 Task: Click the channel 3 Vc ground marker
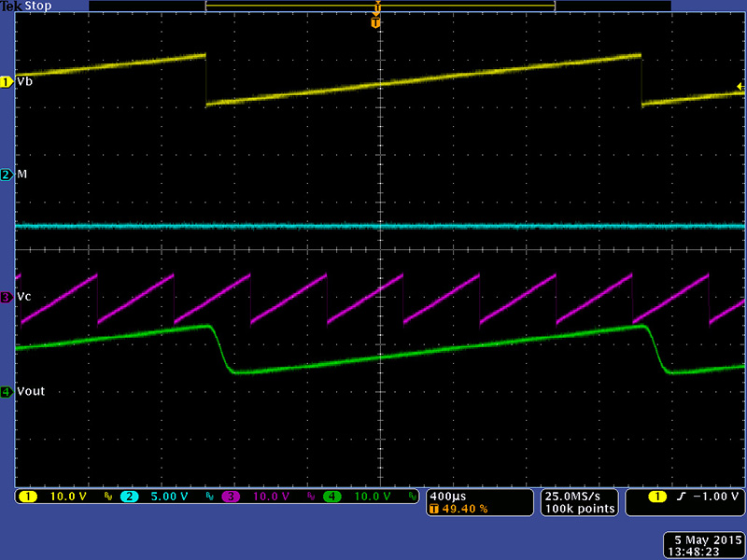[x=7, y=297]
